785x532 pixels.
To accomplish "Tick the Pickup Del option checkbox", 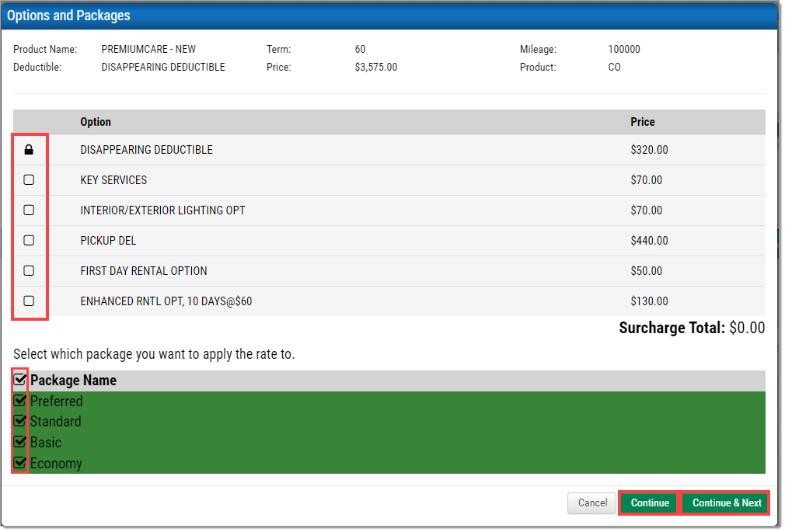I will (x=29, y=241).
